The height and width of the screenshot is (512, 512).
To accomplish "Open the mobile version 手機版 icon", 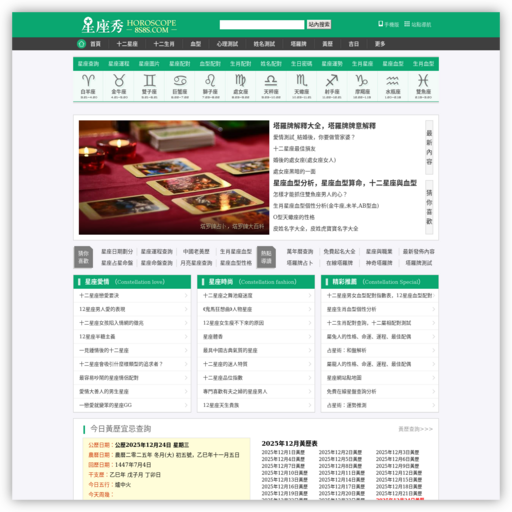I will [380, 24].
